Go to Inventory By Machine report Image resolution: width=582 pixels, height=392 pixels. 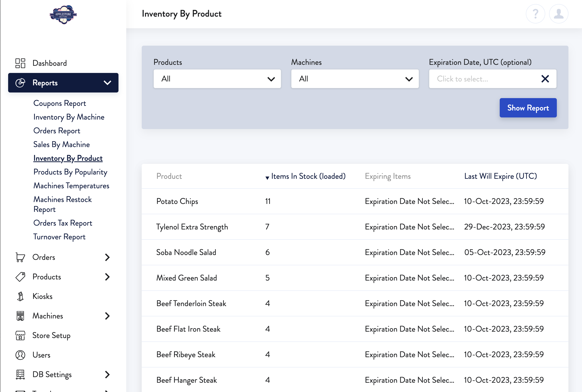coord(69,117)
